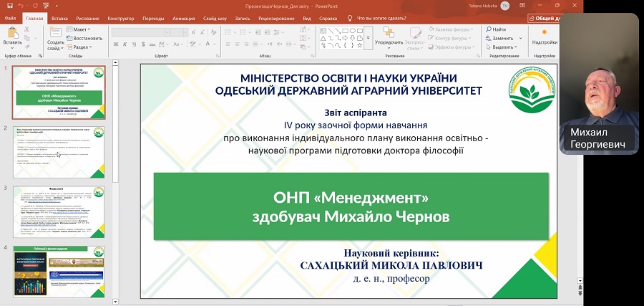Open the Add-ins (Надстройки) icon

[x=544, y=33]
